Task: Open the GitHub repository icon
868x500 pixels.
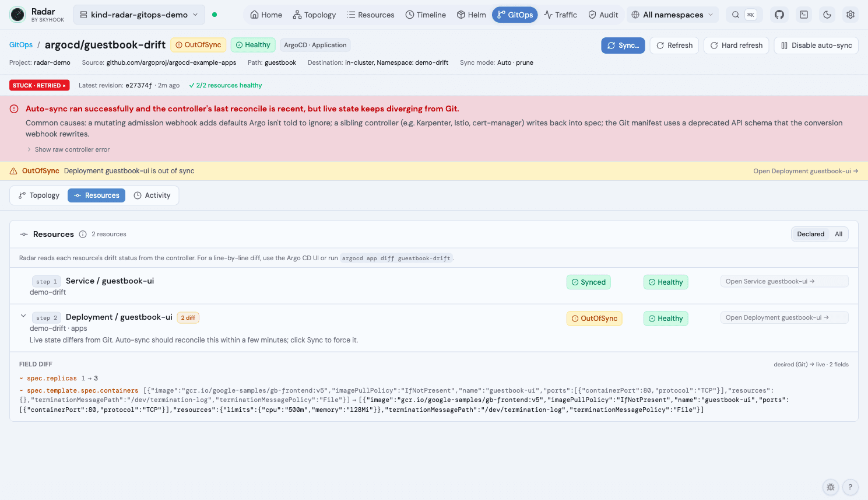Action: click(x=779, y=15)
